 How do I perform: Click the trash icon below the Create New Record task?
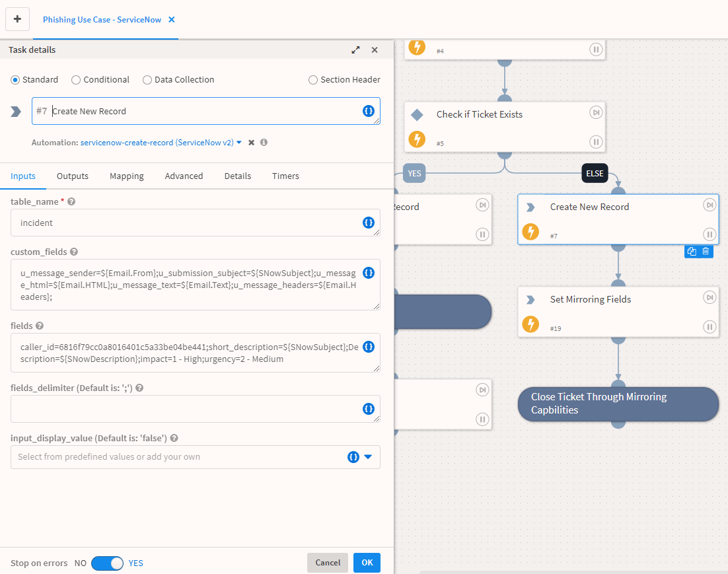pos(706,252)
